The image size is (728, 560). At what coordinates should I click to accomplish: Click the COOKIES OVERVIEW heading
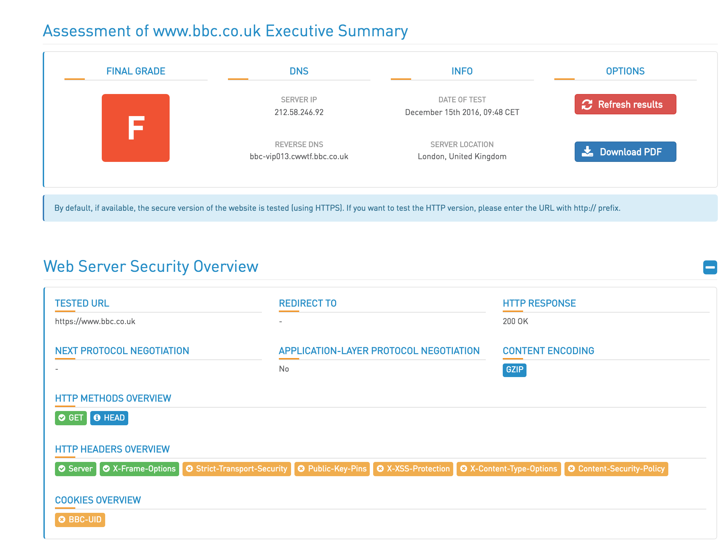point(98,500)
